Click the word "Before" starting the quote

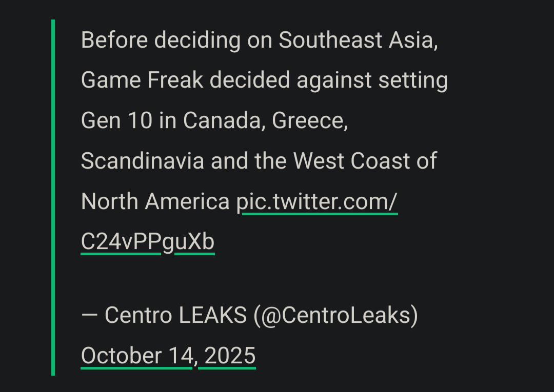click(114, 40)
